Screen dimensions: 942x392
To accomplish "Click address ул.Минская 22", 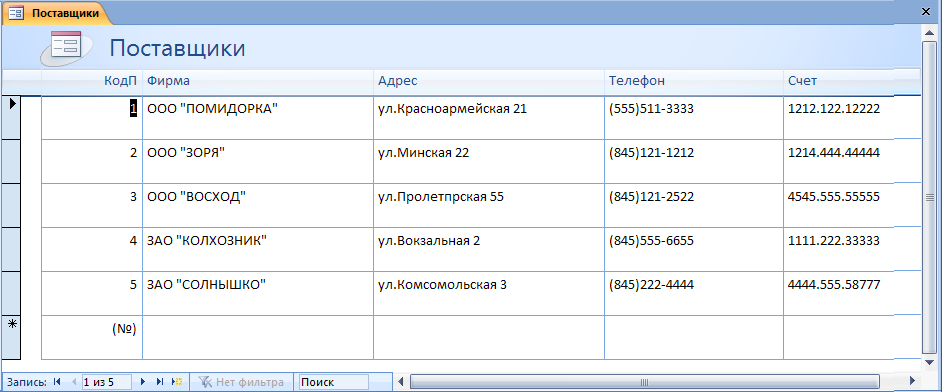I will click(489, 161).
